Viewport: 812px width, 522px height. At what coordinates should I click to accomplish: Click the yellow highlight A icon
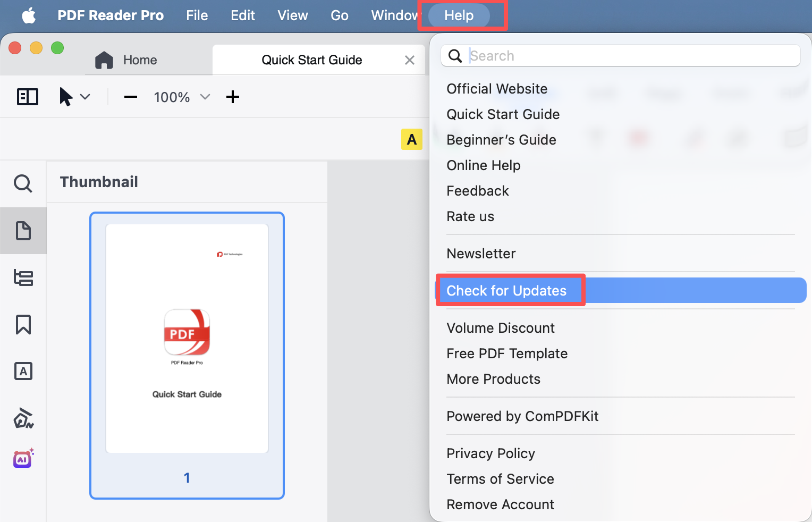(411, 139)
